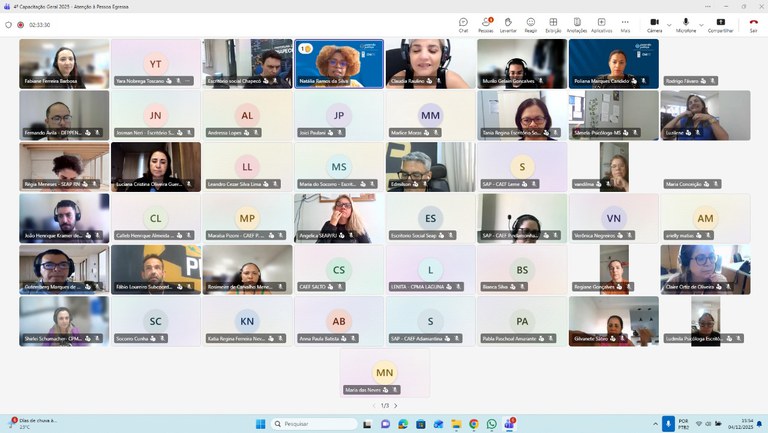The image size is (768, 433).
Task: Select the Angelica SEAP/RJ video tile
Action: (x=339, y=218)
